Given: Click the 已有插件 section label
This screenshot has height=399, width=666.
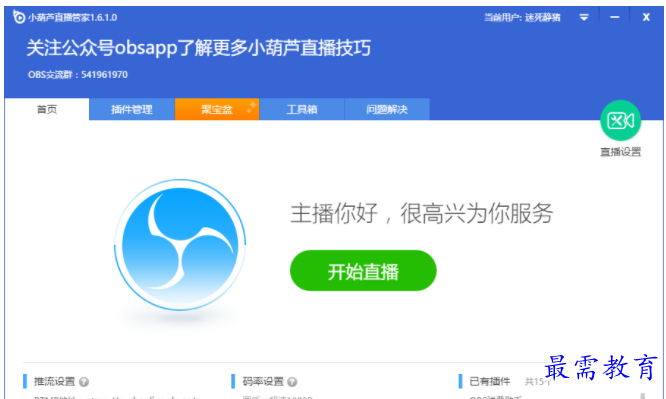Looking at the screenshot, I should (x=490, y=382).
